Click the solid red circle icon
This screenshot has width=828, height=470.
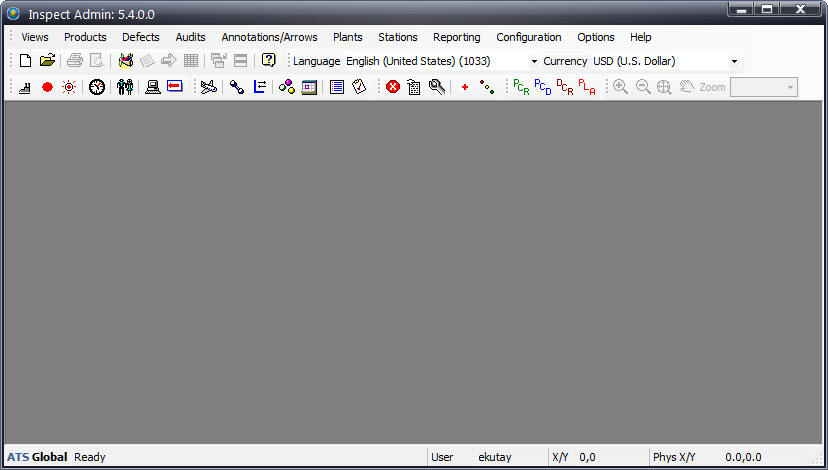(48, 87)
